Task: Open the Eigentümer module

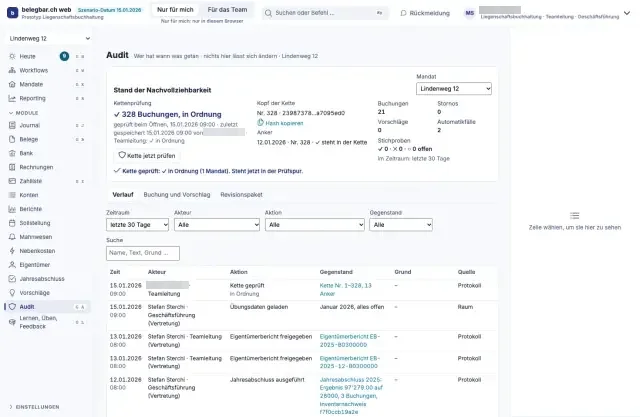Action: pos(47,264)
